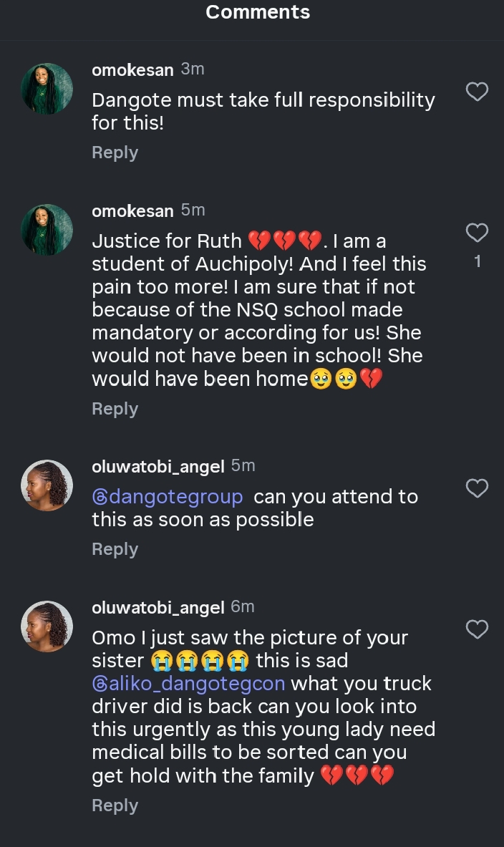504x847 pixels.
Task: Tap omokesan username on 5m comment
Action: point(132,211)
